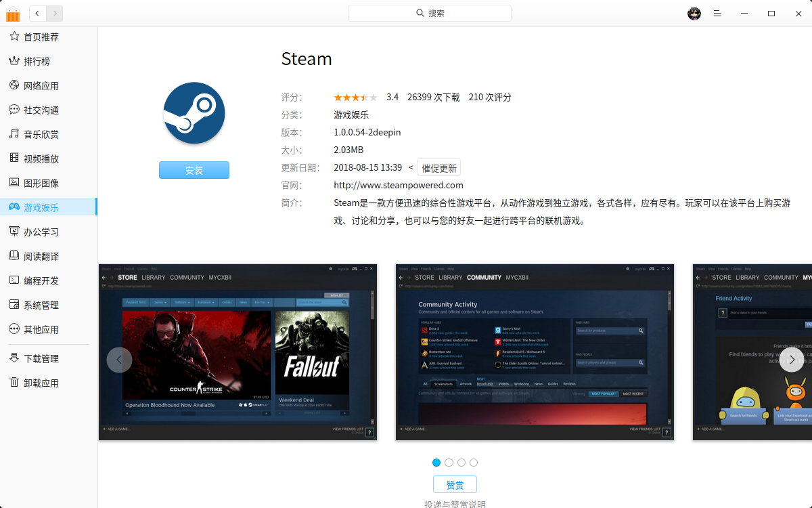Click the Steam application logo
Image resolution: width=812 pixels, height=508 pixels.
(194, 113)
